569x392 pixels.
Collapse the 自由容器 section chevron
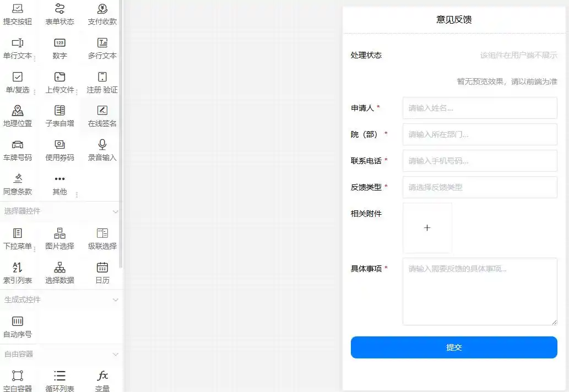click(x=115, y=355)
